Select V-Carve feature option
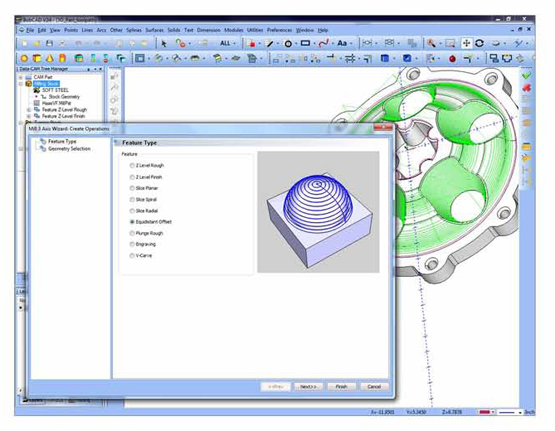This screenshot has width=555, height=431. [141, 255]
